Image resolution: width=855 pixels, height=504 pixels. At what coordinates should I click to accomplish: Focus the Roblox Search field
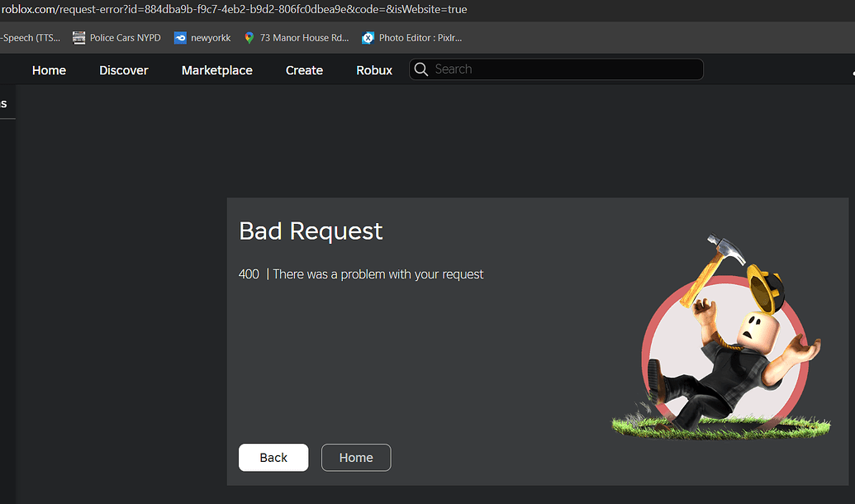point(556,69)
